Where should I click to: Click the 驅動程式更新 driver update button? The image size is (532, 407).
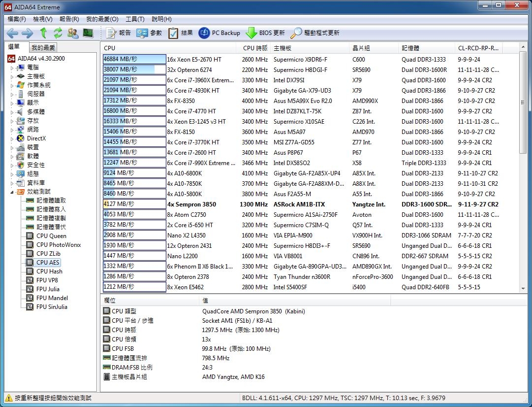point(315,33)
